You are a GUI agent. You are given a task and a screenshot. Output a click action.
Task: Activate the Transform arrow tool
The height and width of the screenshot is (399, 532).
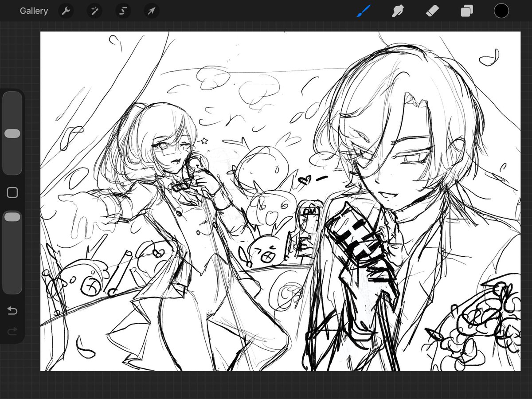(x=151, y=11)
